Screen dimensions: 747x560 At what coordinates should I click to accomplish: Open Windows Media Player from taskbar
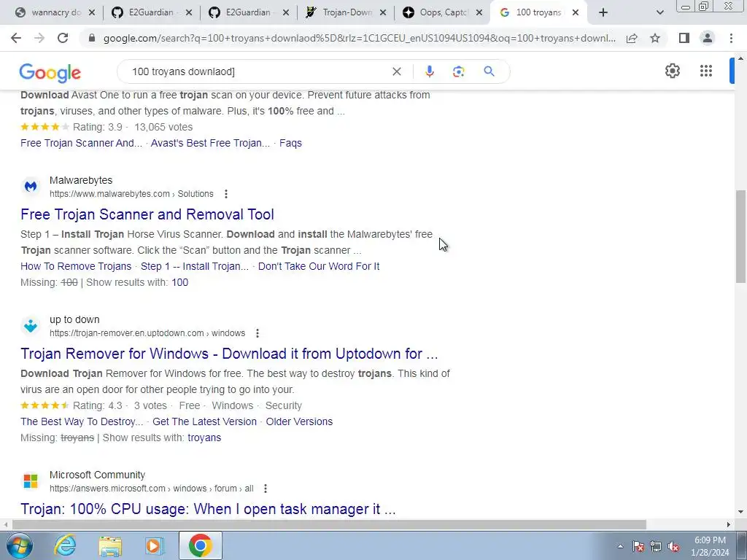click(155, 545)
